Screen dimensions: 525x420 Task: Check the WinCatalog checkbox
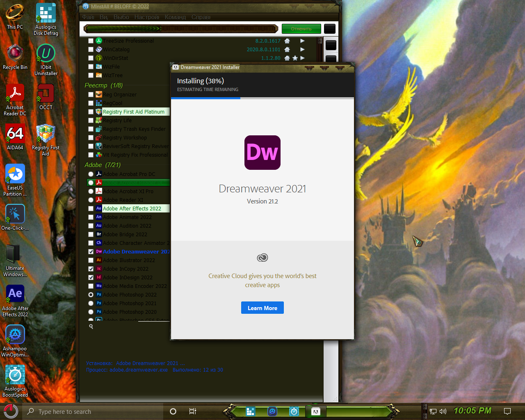91,50
